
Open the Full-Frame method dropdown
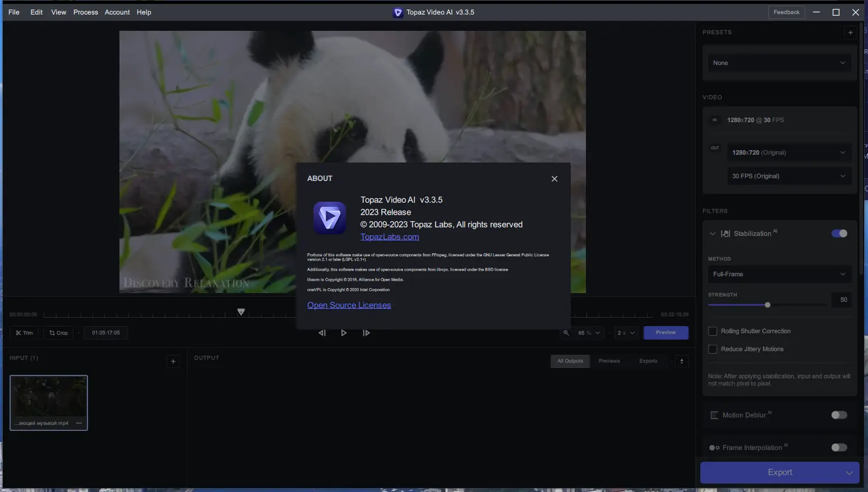click(x=779, y=274)
